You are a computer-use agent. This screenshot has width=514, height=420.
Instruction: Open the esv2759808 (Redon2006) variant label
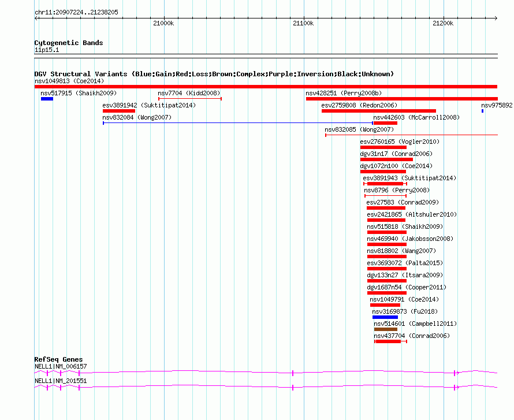(x=359, y=105)
